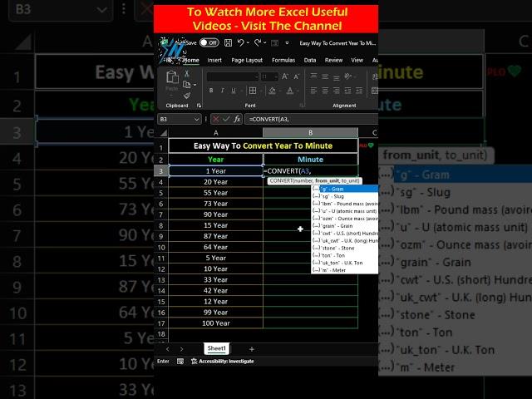Click the Select All corner triangle
The height and width of the screenshot is (399, 532).
164,132
